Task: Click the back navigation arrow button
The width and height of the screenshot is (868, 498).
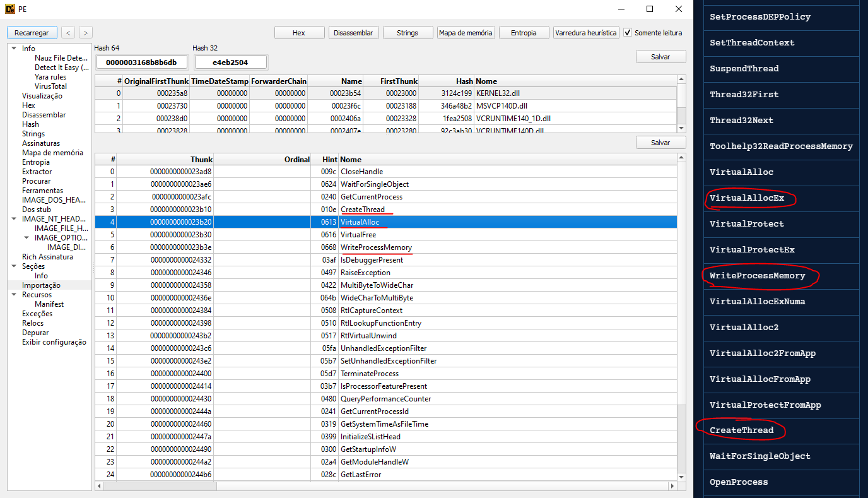Action: pos(69,32)
